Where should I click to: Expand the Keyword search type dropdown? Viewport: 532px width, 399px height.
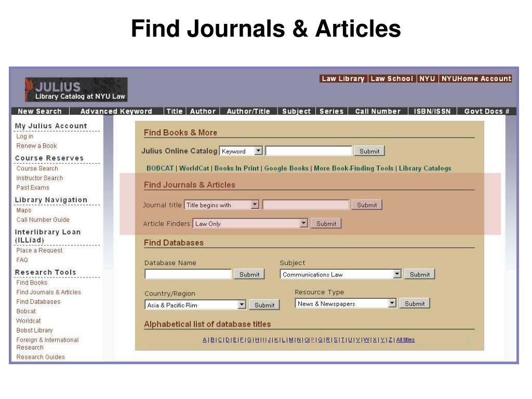coord(241,151)
